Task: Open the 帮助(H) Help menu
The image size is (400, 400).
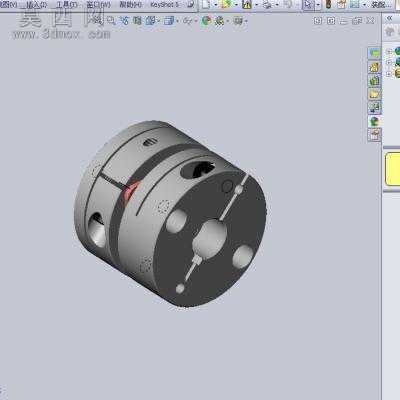Action: [130, 4]
